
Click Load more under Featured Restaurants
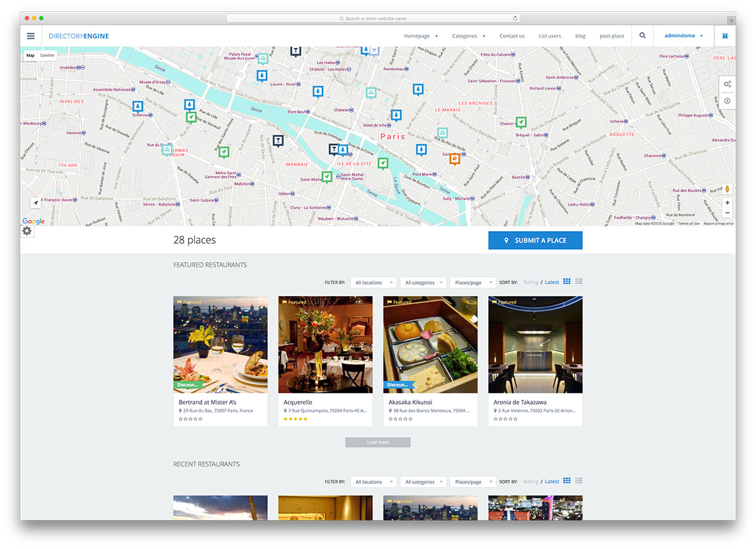(378, 442)
